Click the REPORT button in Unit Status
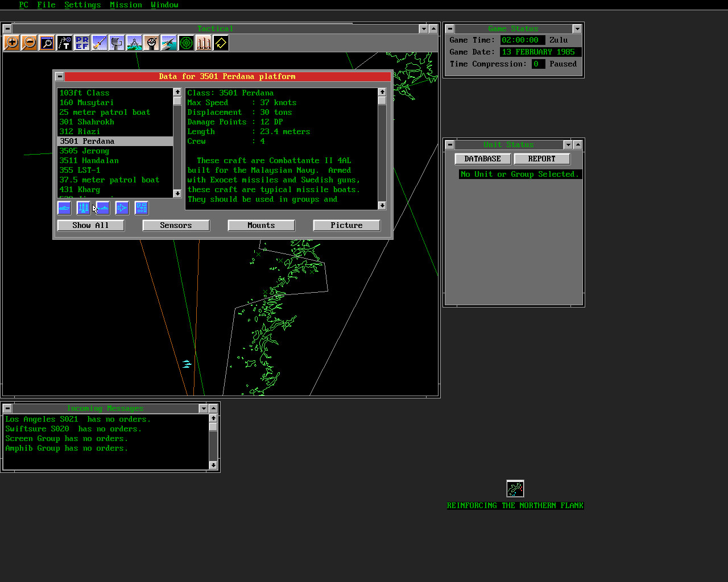728x582 pixels. 542,159
